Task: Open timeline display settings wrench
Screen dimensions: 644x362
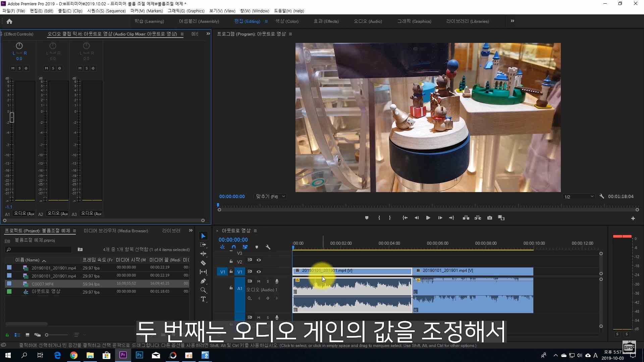Action: point(268,247)
